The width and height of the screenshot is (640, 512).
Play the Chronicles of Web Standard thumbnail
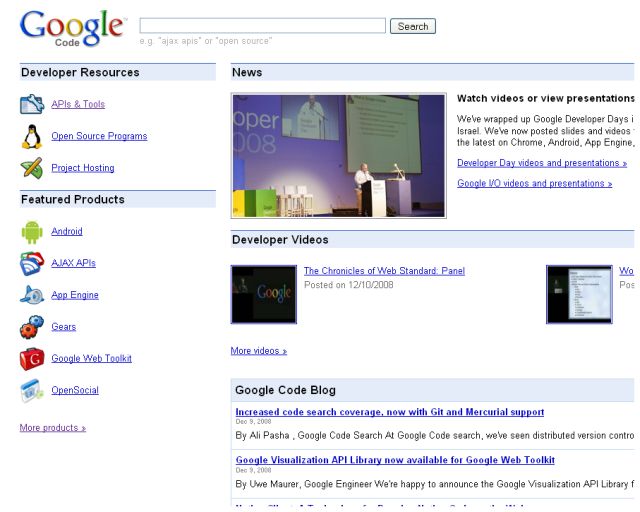(x=264, y=294)
